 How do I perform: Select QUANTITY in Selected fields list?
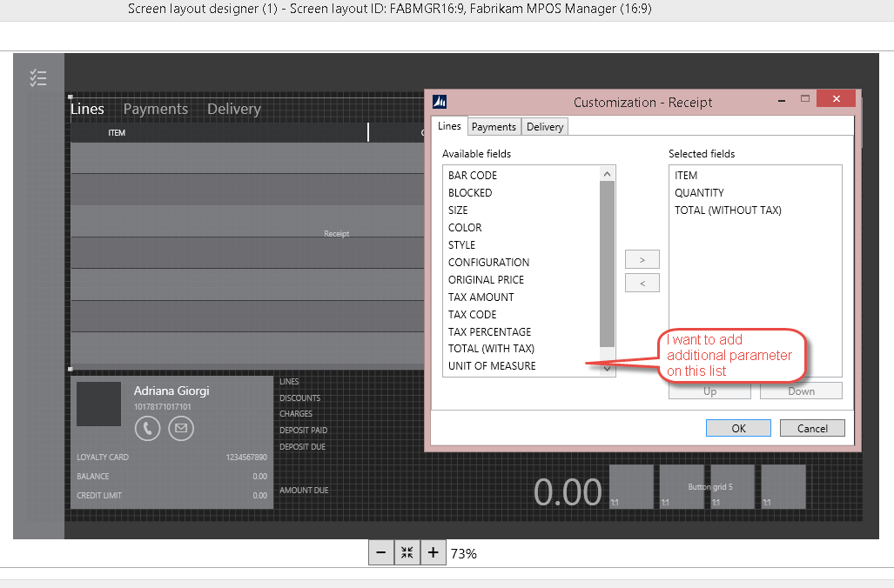[x=699, y=193]
